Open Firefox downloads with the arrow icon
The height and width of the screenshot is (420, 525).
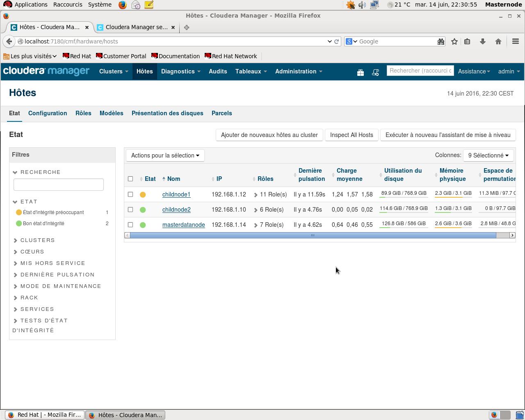(x=482, y=41)
